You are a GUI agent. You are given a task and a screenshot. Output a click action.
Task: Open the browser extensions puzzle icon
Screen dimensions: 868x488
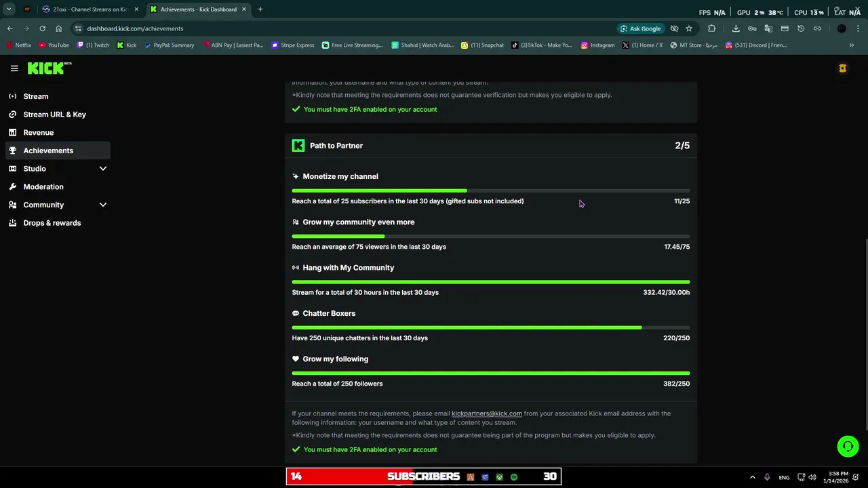(711, 28)
